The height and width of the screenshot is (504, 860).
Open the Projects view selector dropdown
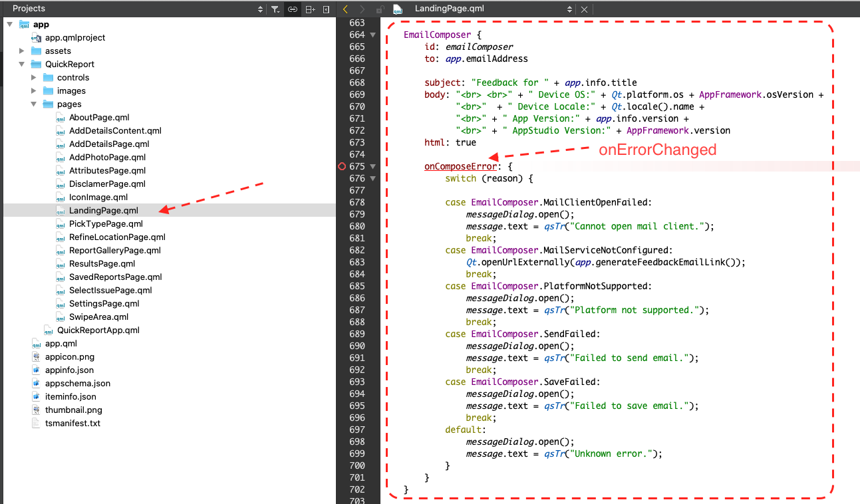coord(260,9)
